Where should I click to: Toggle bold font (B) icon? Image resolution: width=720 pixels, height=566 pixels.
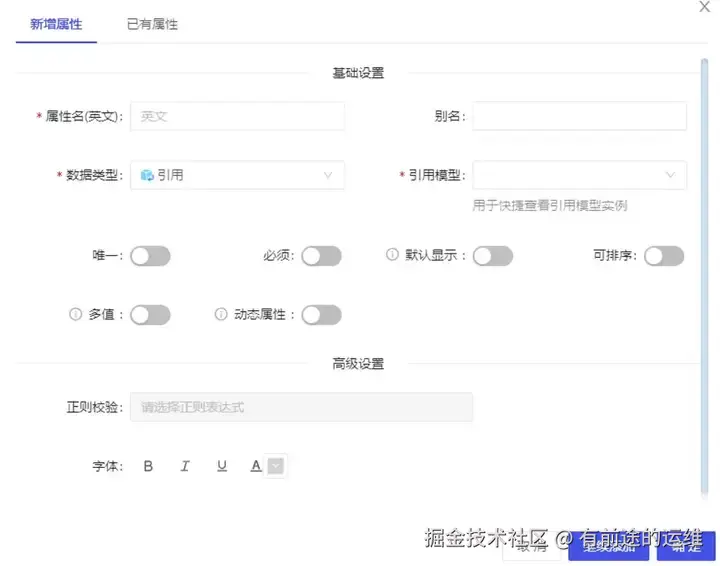[148, 466]
